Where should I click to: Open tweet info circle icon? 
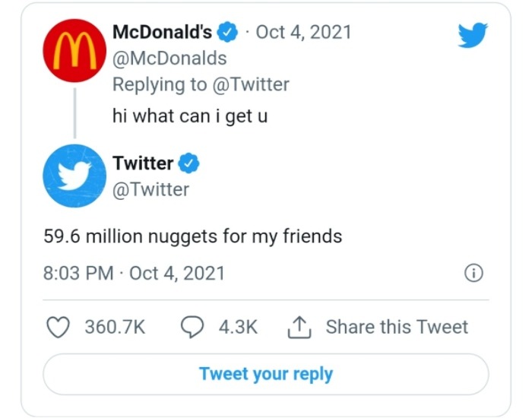pyautogui.click(x=473, y=274)
